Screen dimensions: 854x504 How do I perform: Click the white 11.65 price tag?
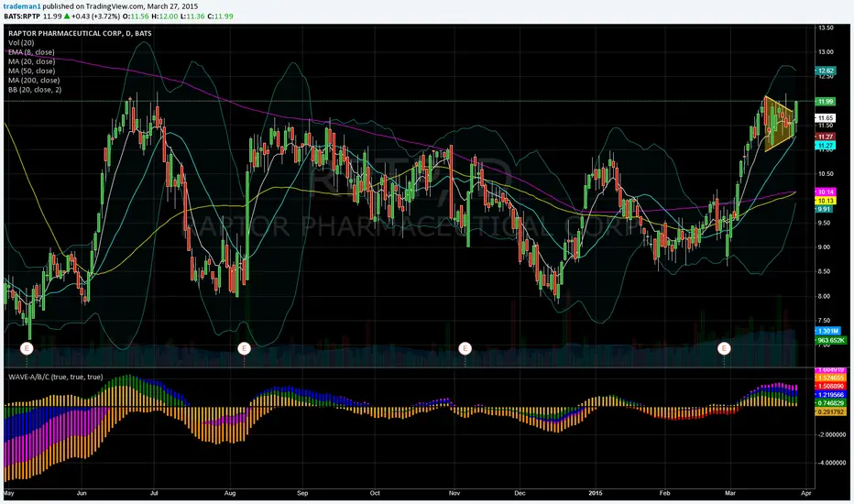click(826, 117)
